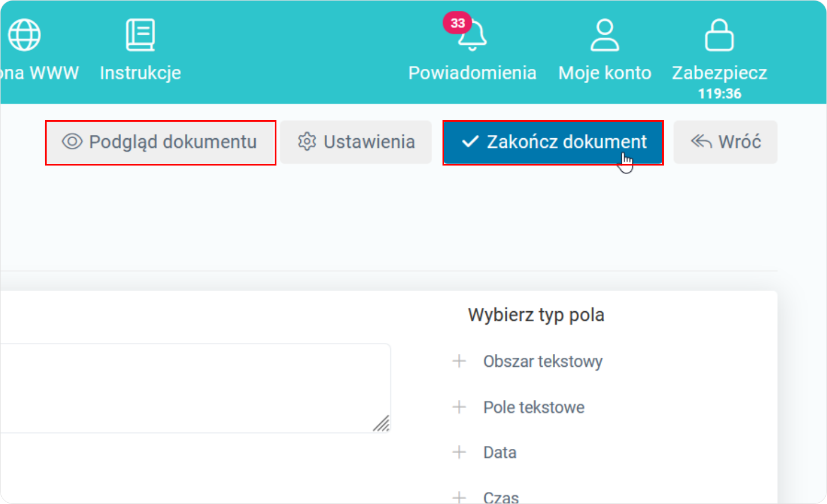Select the Czas field type
Image resolution: width=827 pixels, height=504 pixels.
tap(501, 497)
